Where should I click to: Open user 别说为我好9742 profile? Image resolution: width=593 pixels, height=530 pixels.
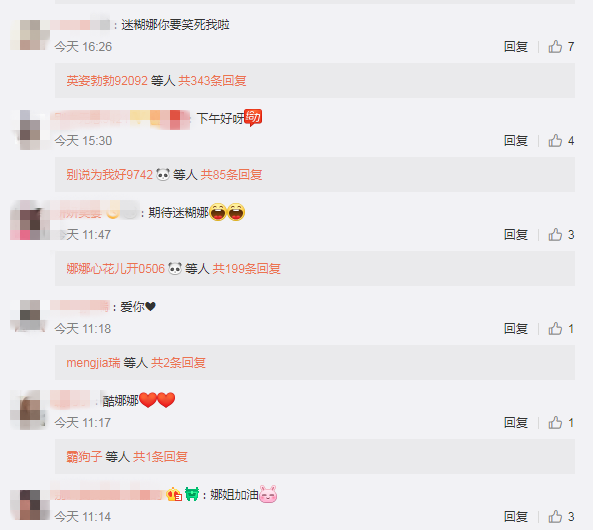pos(109,175)
